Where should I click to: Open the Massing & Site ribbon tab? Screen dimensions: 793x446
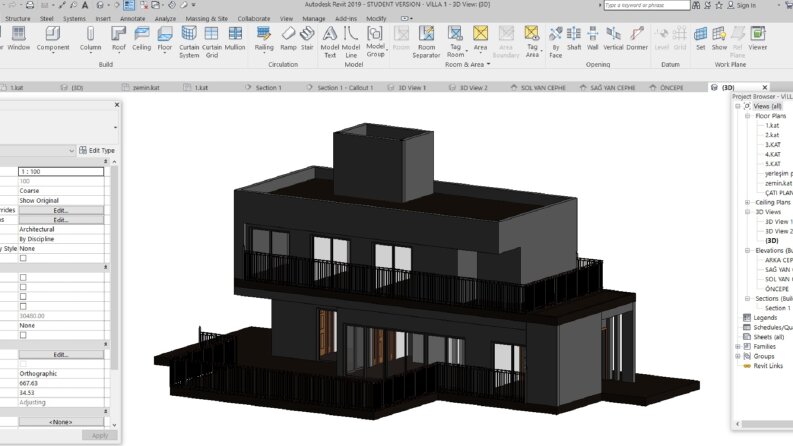pos(206,18)
